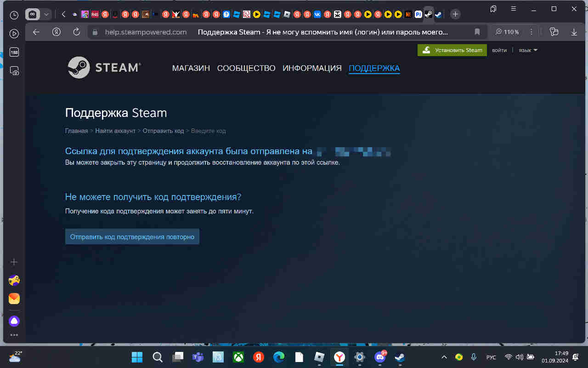The height and width of the screenshot is (368, 588).
Task: Click the Отправить код breadcrumb link
Action: 163,131
